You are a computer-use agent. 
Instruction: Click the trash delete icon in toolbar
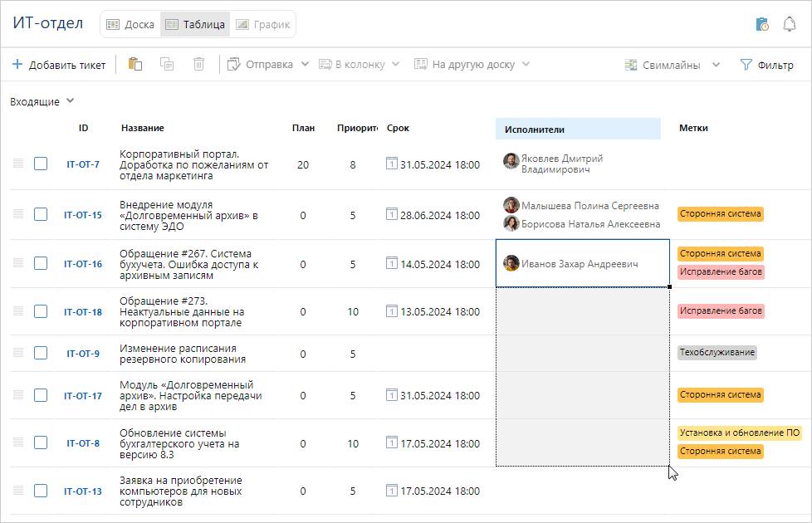[x=198, y=64]
